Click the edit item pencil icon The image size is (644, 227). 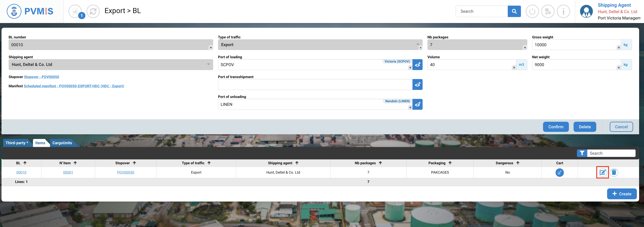[x=602, y=172]
